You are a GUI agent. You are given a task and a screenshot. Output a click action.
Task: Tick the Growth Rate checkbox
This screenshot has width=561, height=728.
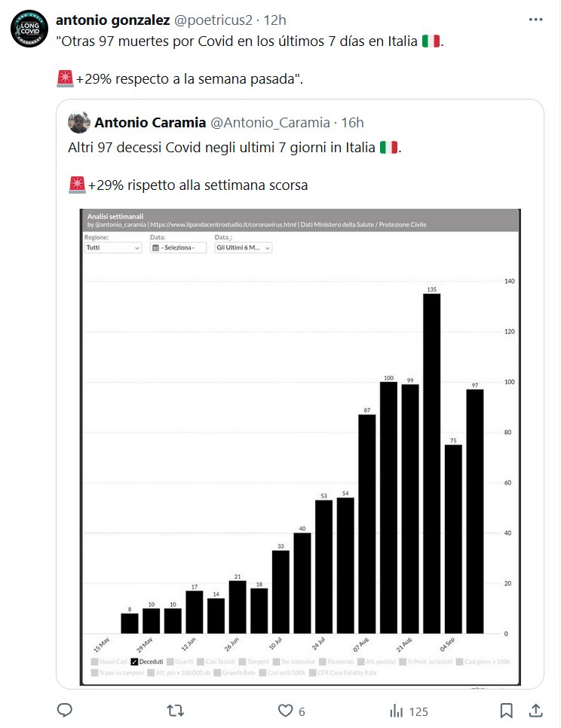[x=218, y=671]
